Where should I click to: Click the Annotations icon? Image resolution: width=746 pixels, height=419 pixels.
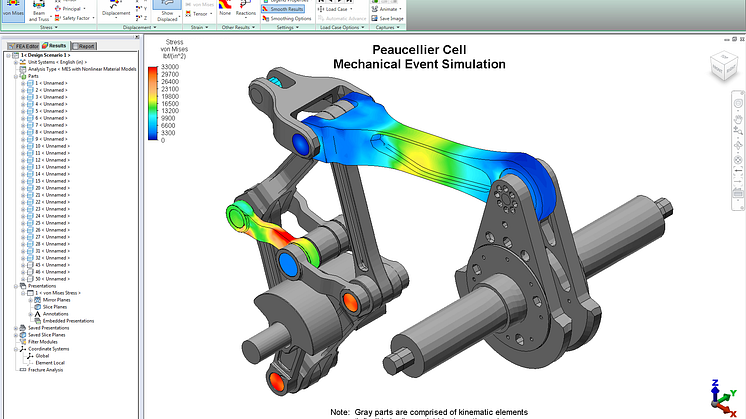pos(38,314)
